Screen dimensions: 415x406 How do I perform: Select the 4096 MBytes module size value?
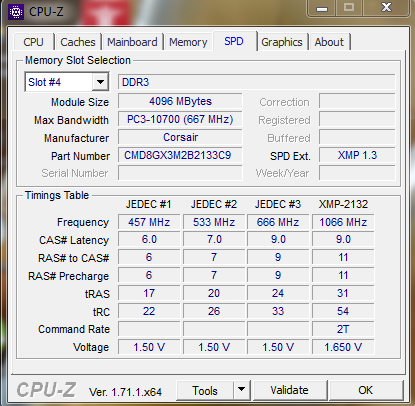pos(180,101)
